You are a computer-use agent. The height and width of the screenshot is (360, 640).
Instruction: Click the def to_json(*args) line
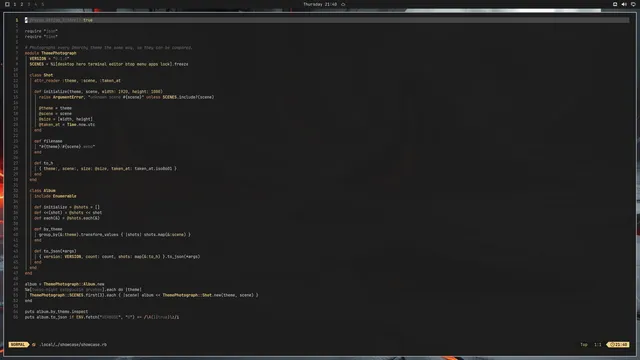55,251
